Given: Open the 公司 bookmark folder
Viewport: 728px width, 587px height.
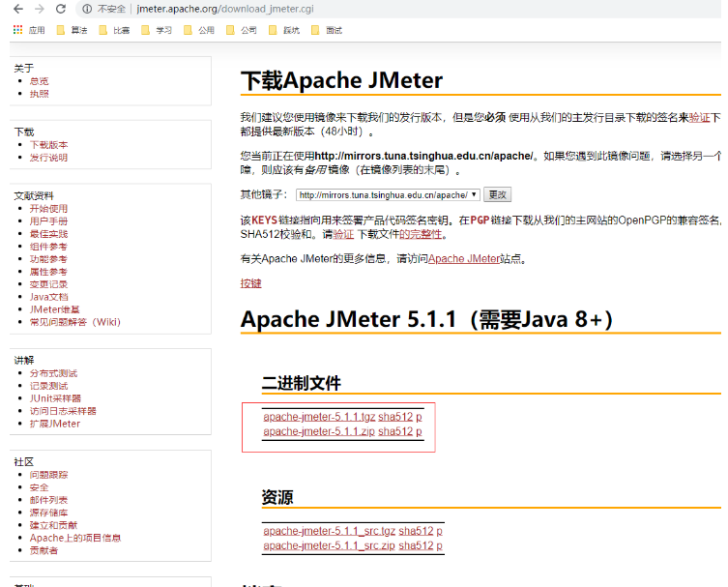Looking at the screenshot, I should (x=242, y=30).
